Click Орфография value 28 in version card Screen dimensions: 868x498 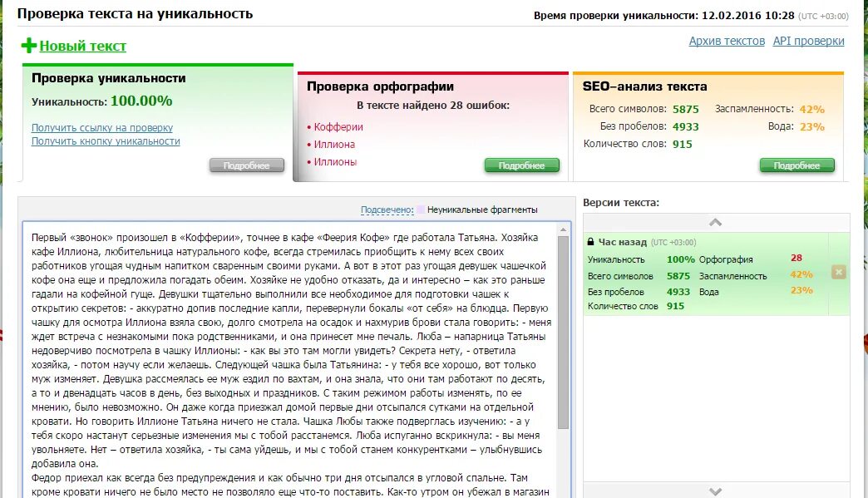click(x=796, y=258)
